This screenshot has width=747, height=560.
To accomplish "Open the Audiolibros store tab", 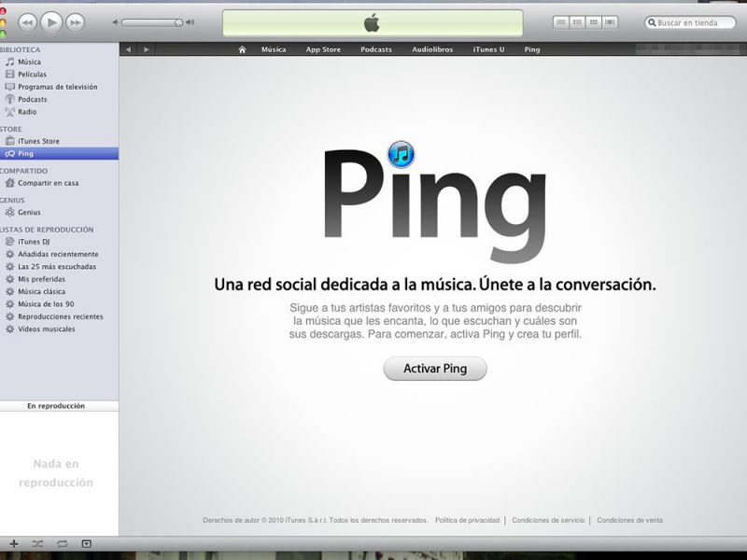I will (x=432, y=49).
